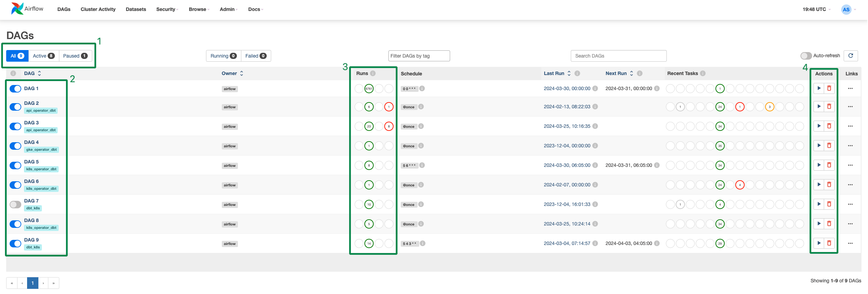Go to Cluster Activity page
This screenshot has height=294, width=868.
[x=98, y=9]
